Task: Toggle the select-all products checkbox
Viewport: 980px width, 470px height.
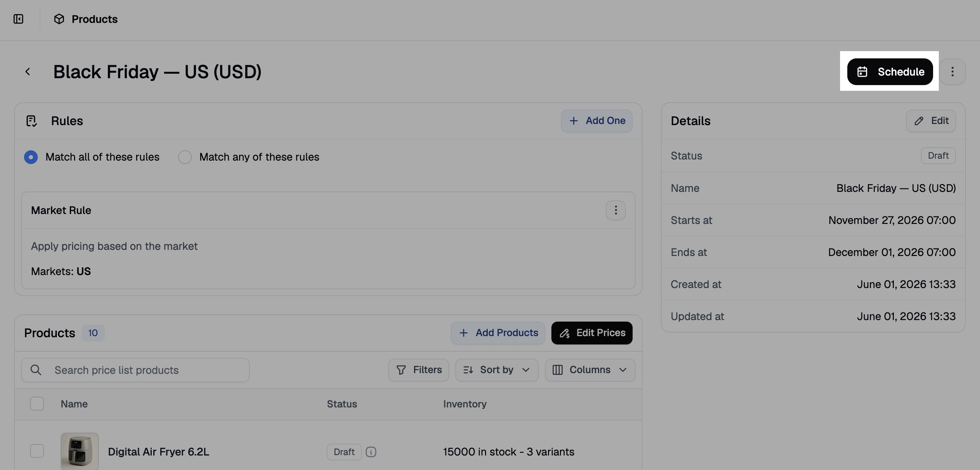Action: click(x=37, y=404)
